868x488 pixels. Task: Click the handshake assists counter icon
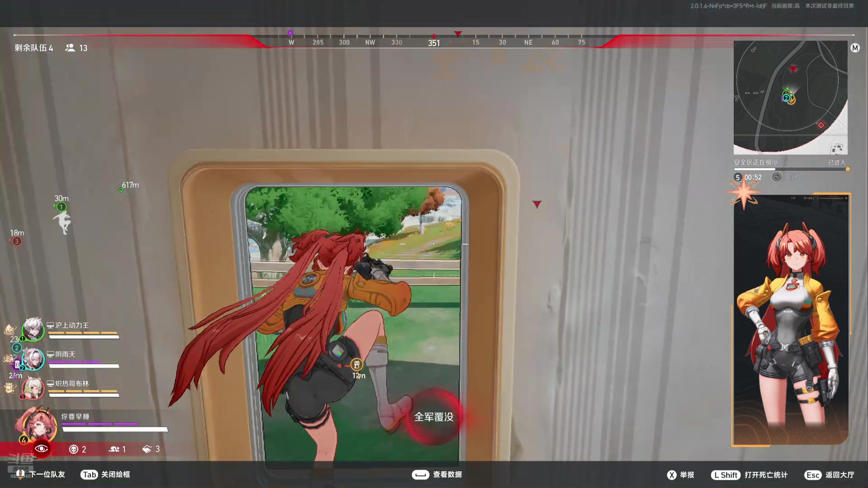tap(147, 449)
